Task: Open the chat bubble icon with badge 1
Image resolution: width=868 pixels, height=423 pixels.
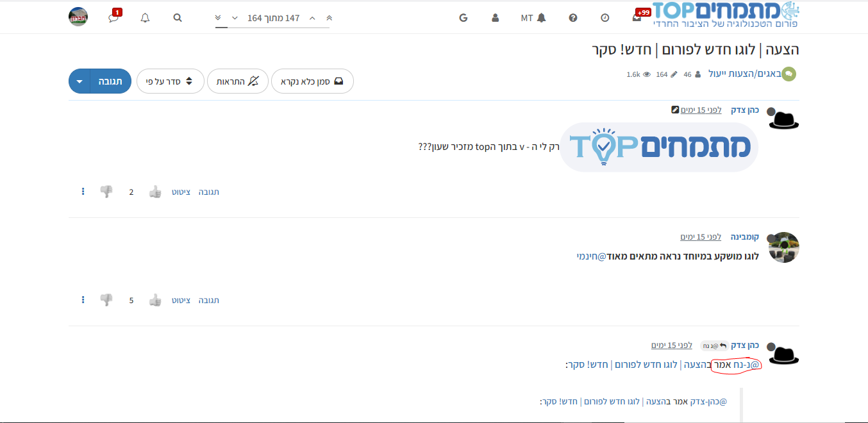Action: [x=114, y=17]
